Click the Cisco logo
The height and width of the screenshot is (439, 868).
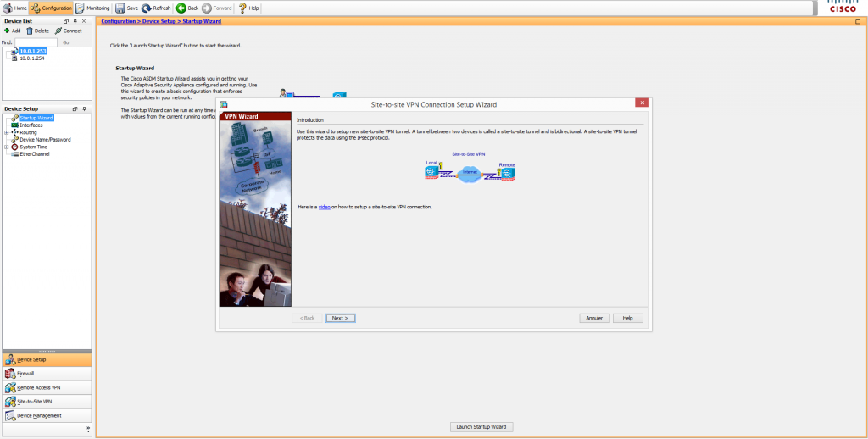843,7
